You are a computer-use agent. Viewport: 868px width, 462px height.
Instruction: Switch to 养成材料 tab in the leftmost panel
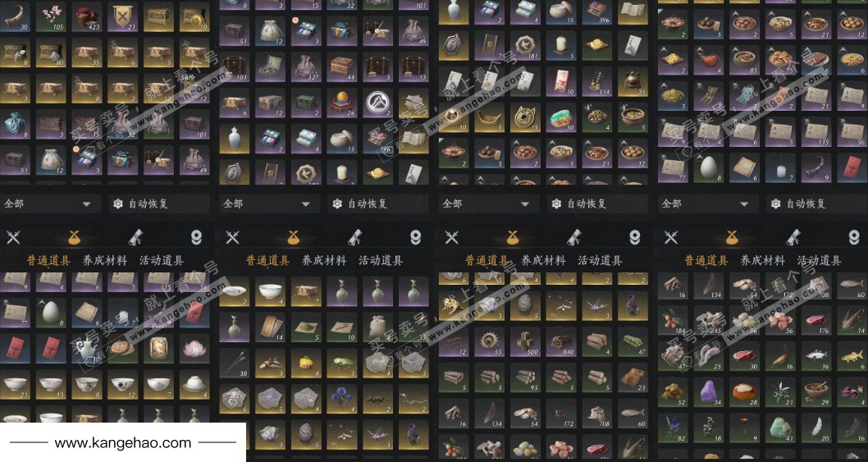click(x=105, y=260)
